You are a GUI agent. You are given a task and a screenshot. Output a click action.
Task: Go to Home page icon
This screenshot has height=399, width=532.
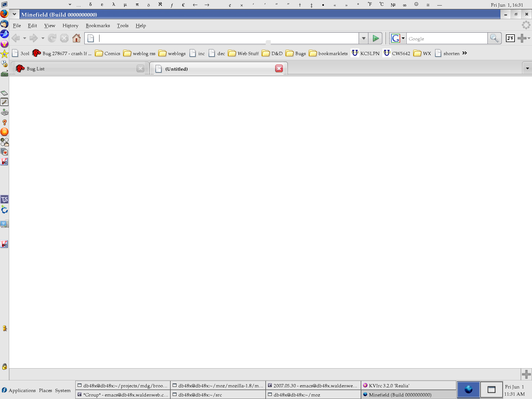(x=76, y=38)
